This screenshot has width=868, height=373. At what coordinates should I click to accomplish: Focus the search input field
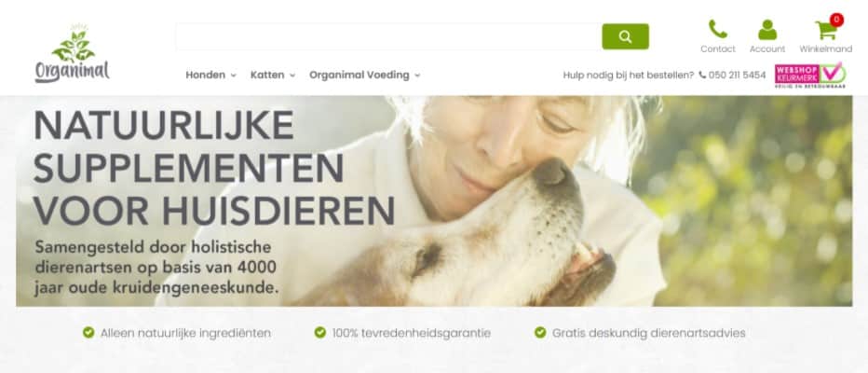click(388, 36)
